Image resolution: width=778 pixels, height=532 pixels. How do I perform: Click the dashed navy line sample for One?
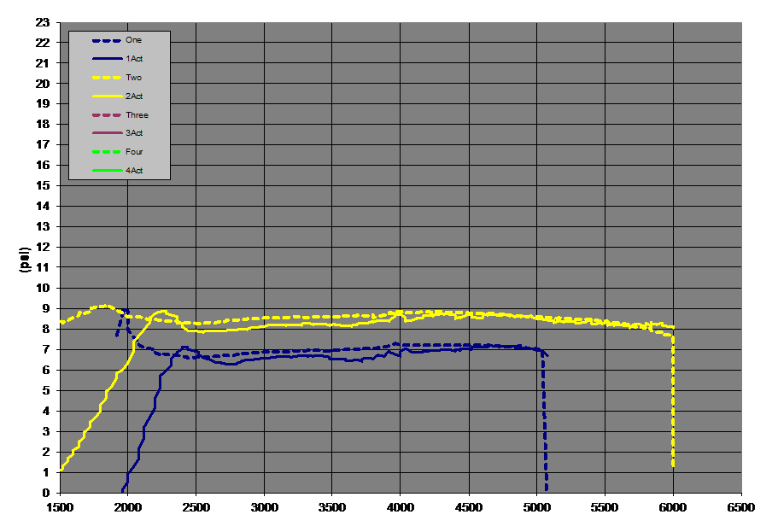click(106, 40)
